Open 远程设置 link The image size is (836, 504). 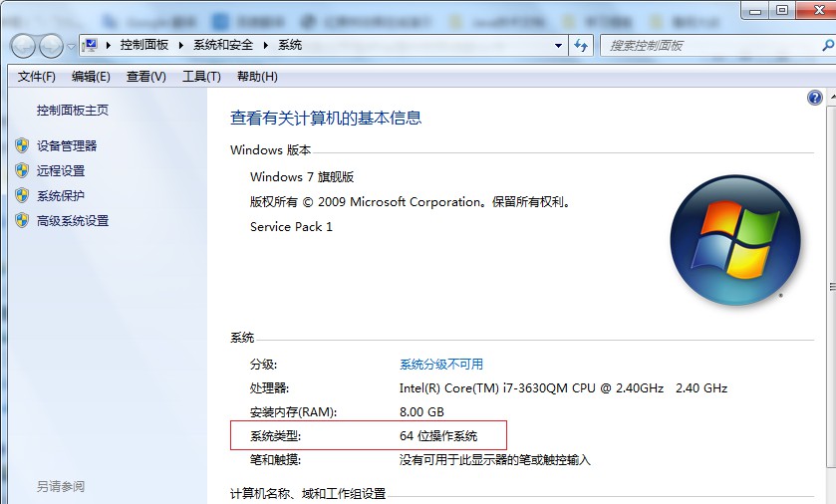coord(61,171)
